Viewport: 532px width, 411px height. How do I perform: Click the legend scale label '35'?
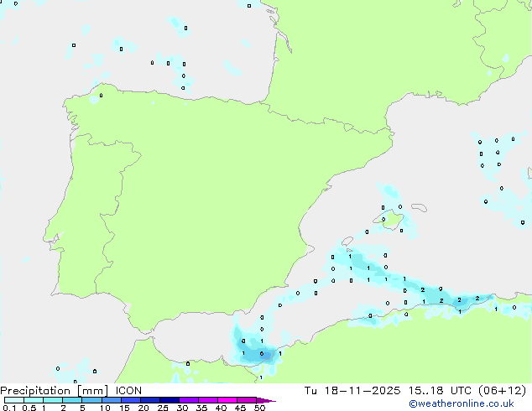click(201, 408)
